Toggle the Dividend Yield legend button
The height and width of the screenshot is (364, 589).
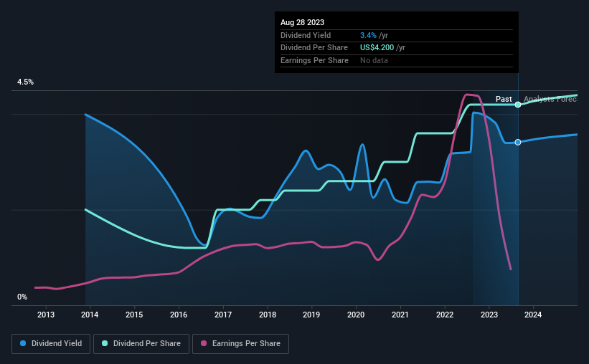[x=51, y=344]
